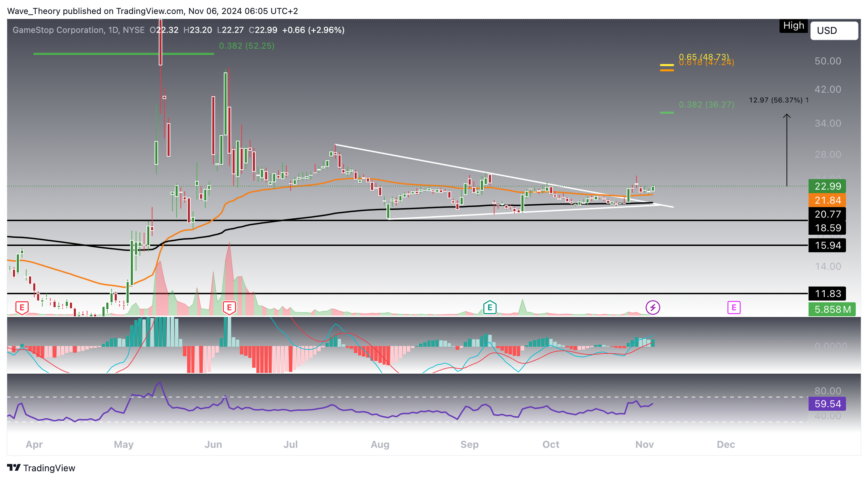Click the Dec label on time axis
This screenshot has width=868, height=480.
click(726, 445)
